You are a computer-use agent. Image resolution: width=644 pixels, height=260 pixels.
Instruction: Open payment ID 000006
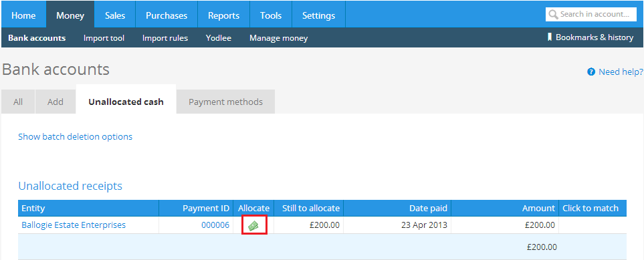[215, 225]
